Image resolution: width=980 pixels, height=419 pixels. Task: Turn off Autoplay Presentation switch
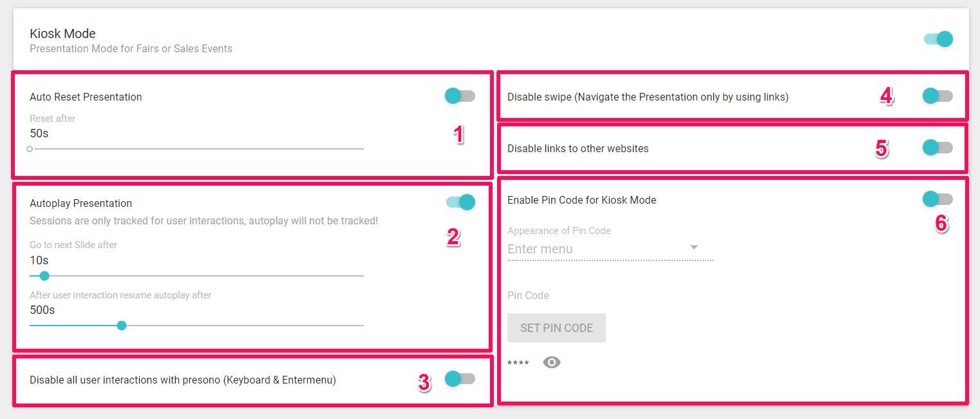click(461, 202)
